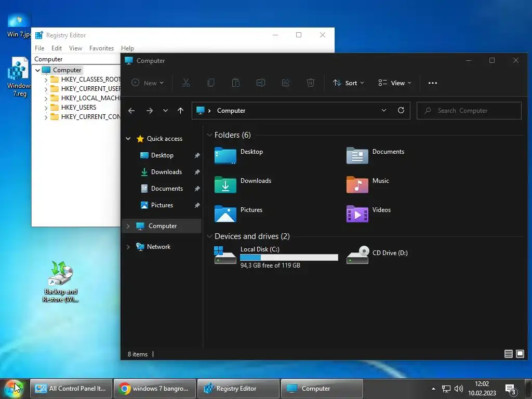Collapse the Folders (6) group

pos(209,135)
